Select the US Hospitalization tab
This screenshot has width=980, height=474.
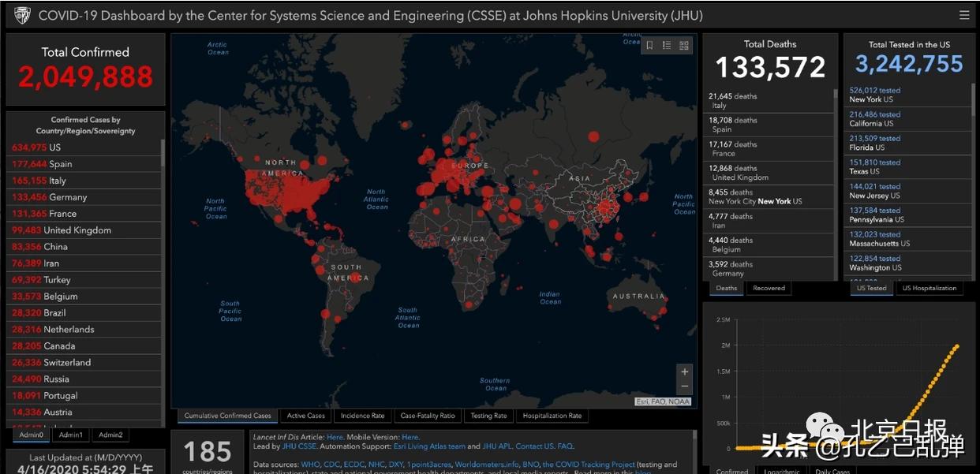tap(930, 288)
